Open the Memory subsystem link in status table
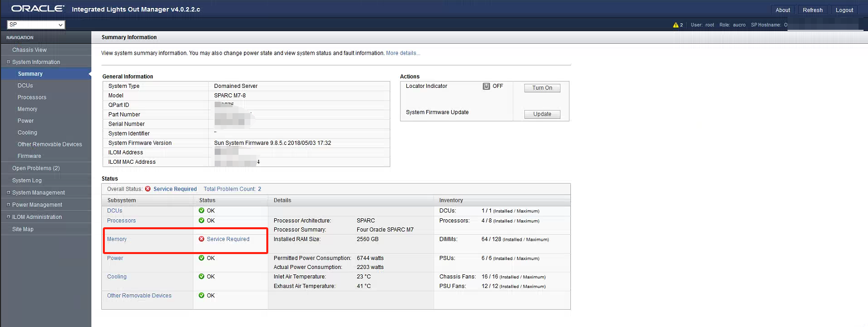This screenshot has width=868, height=327. click(x=117, y=239)
